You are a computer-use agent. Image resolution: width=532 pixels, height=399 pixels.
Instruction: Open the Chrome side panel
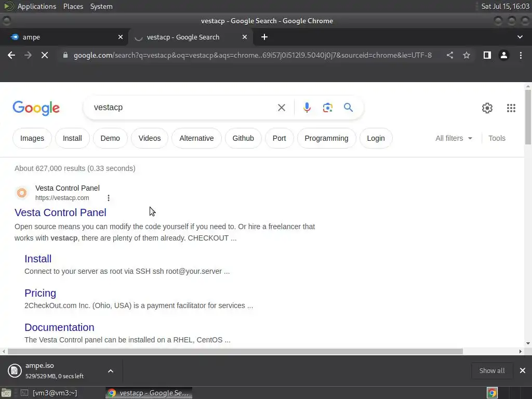click(x=487, y=55)
